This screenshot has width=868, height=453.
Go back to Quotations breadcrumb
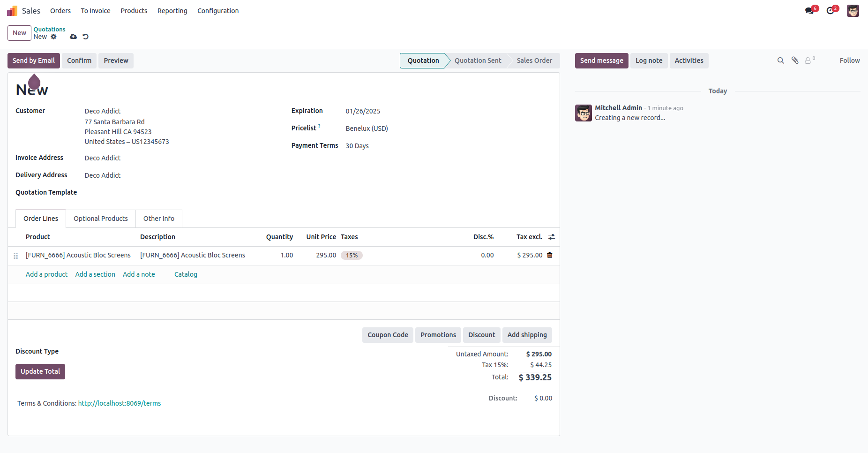pos(49,29)
